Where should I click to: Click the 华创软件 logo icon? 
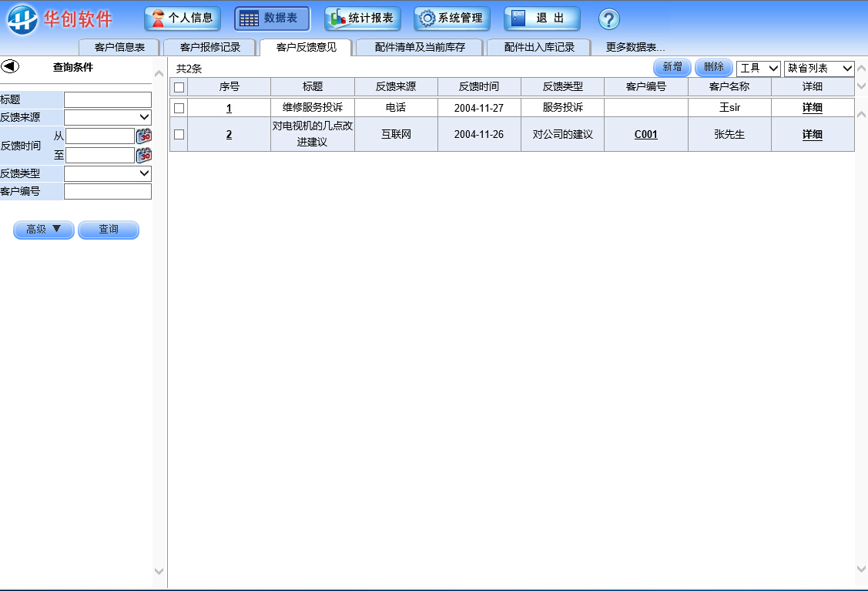(x=22, y=19)
